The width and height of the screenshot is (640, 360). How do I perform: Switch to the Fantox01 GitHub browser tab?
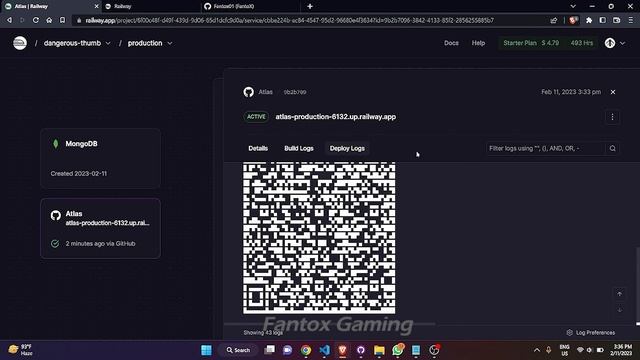(250, 7)
